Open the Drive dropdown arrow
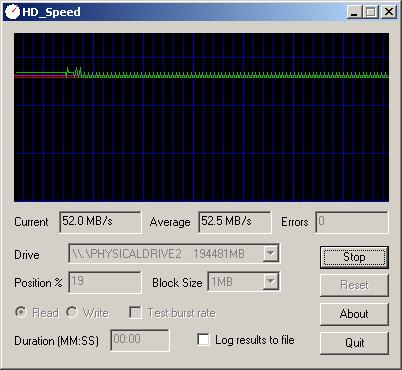 click(271, 254)
